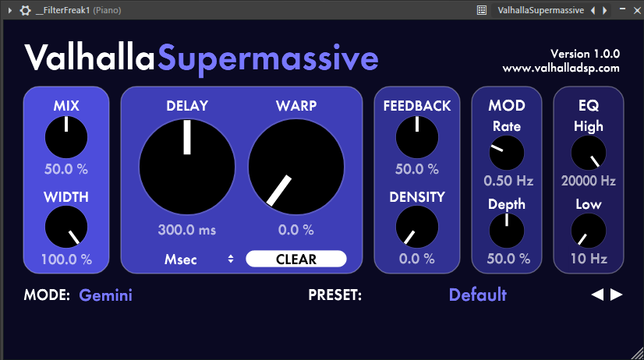Click the 300.0 ms delay value field
The width and height of the screenshot is (644, 360).
point(187,230)
